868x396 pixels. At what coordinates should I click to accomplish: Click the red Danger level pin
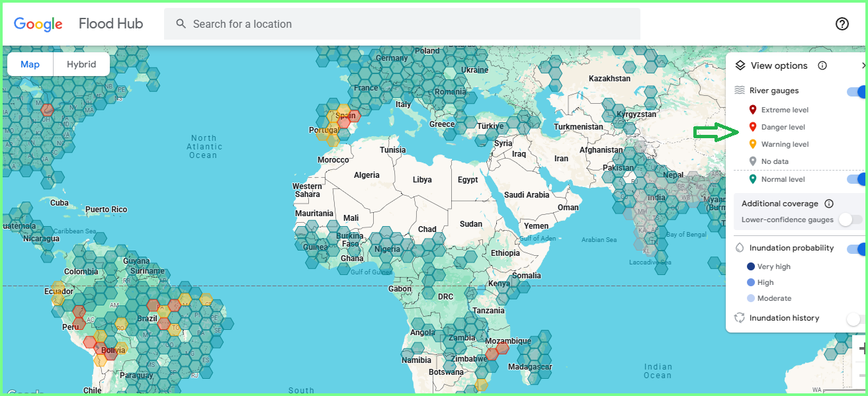pyautogui.click(x=752, y=127)
